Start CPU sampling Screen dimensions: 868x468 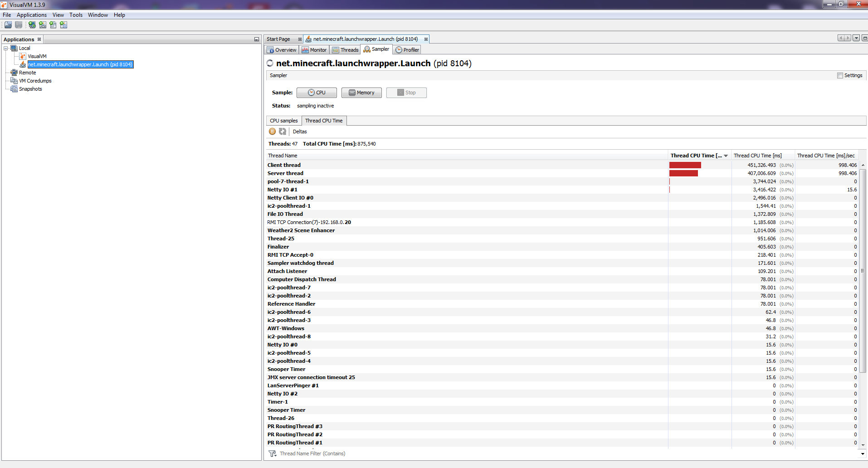click(x=317, y=93)
